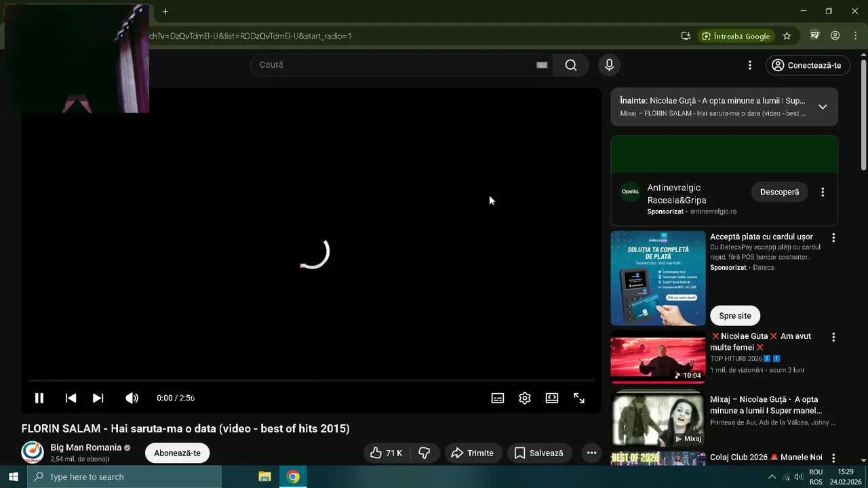The height and width of the screenshot is (488, 868).
Task: Open YouTube settings three-dot menu
Action: (x=750, y=65)
